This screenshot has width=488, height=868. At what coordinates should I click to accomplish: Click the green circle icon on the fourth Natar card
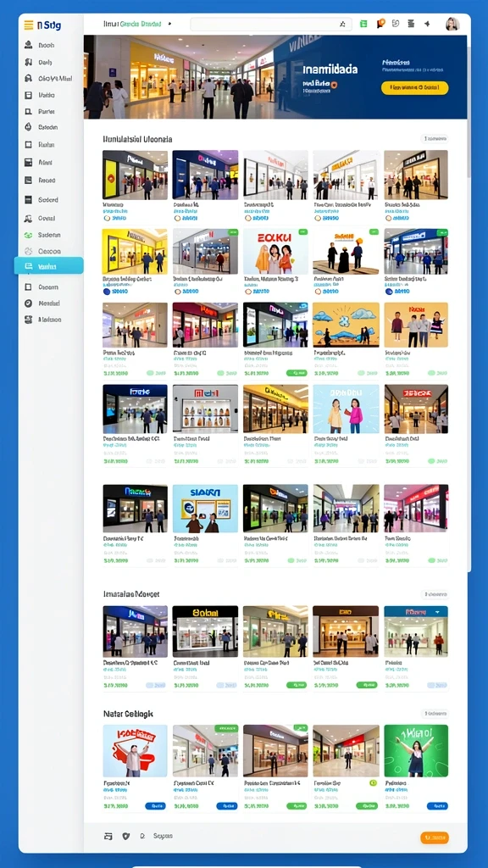tap(374, 783)
